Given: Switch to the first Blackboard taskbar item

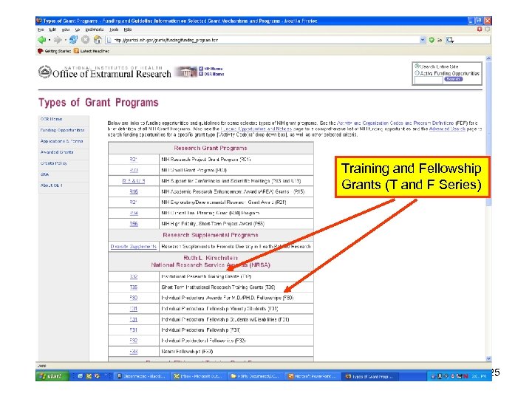Looking at the screenshot, I should point(141,376).
